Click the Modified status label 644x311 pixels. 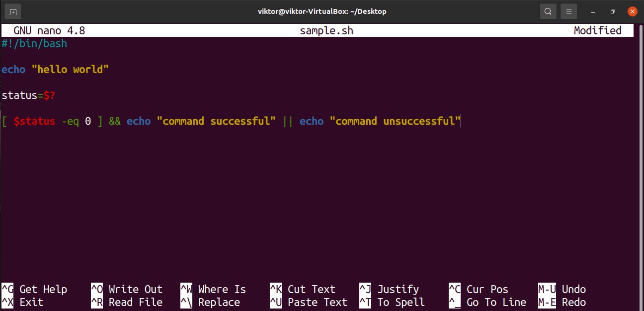coord(597,30)
